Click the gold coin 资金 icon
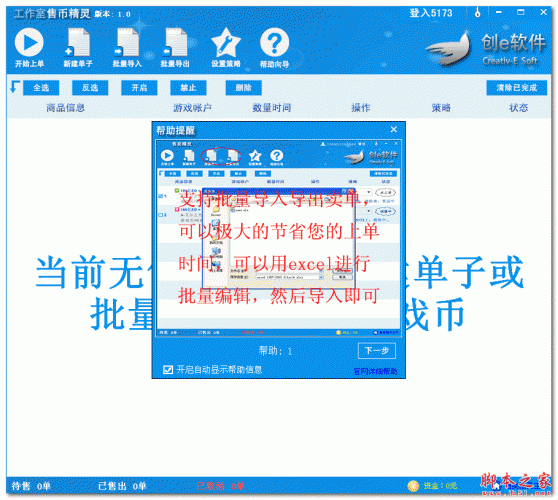The image size is (558, 500). point(413,486)
